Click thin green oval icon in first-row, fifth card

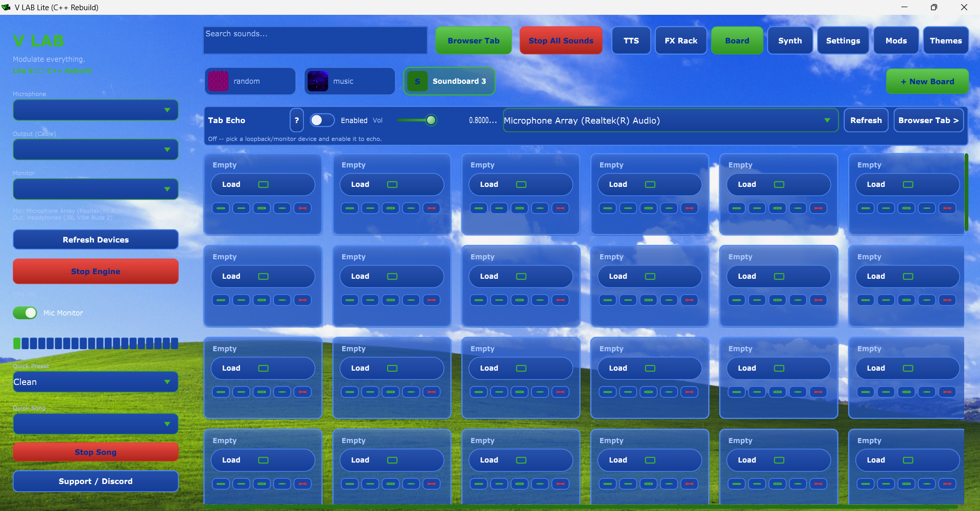[x=798, y=208]
